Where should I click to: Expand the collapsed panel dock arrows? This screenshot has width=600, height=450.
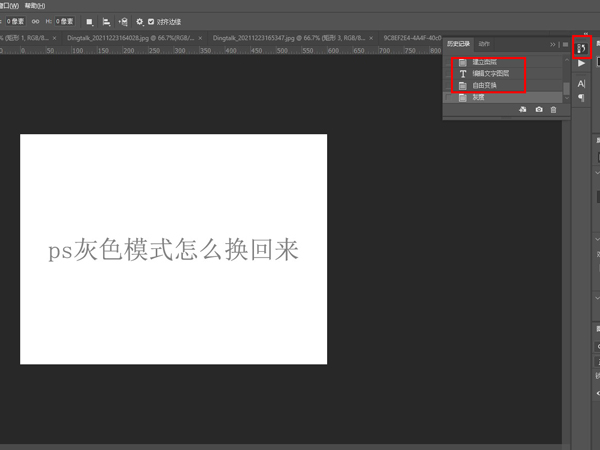tap(585, 34)
